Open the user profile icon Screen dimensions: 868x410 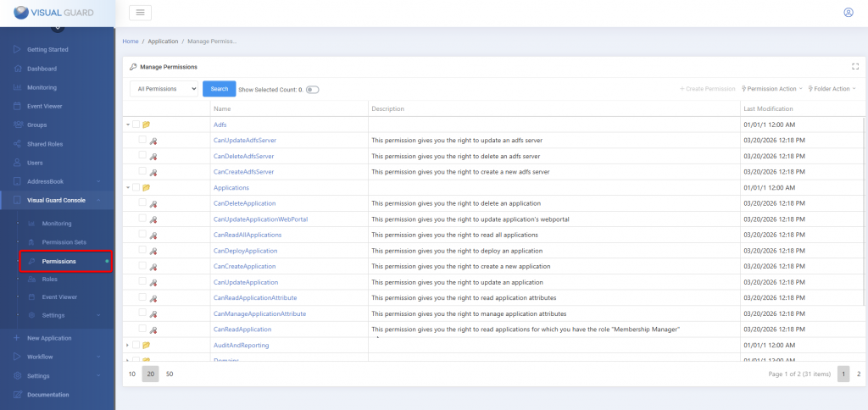pyautogui.click(x=849, y=13)
